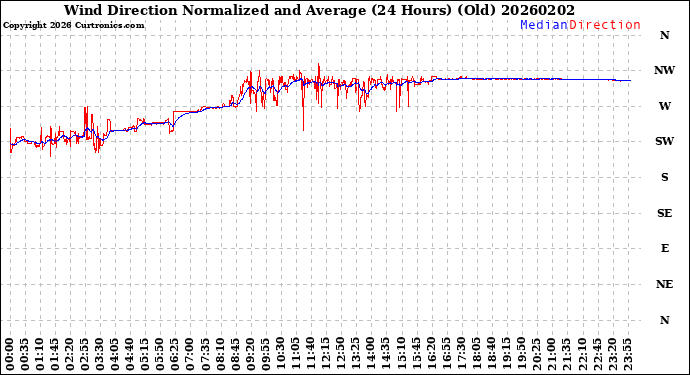Click the red Direction legend label
This screenshot has height=375, width=690.
point(605,25)
